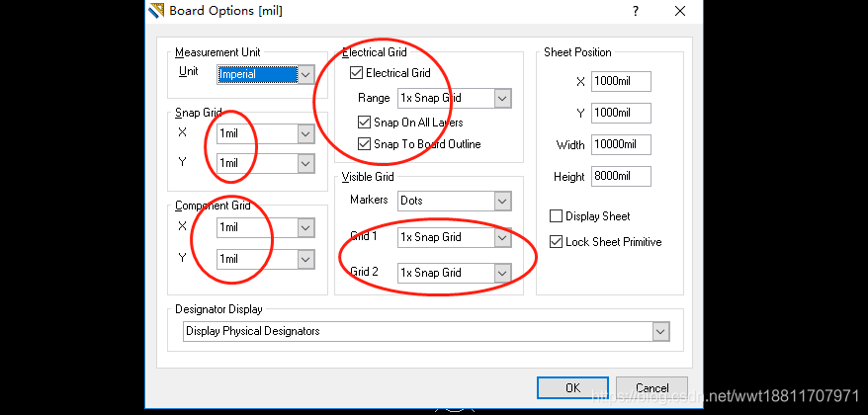Image resolution: width=868 pixels, height=415 pixels.
Task: Open the Measurement Unit dropdown
Action: [305, 74]
